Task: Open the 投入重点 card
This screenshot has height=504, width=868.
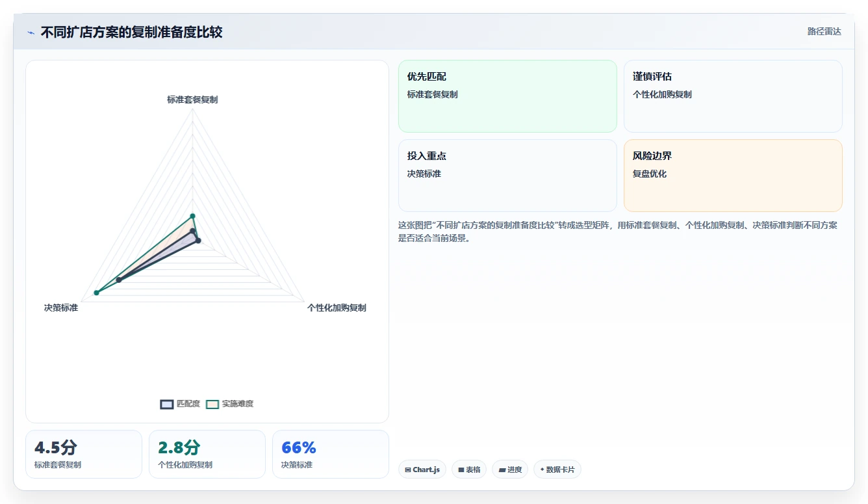Action: (x=507, y=176)
